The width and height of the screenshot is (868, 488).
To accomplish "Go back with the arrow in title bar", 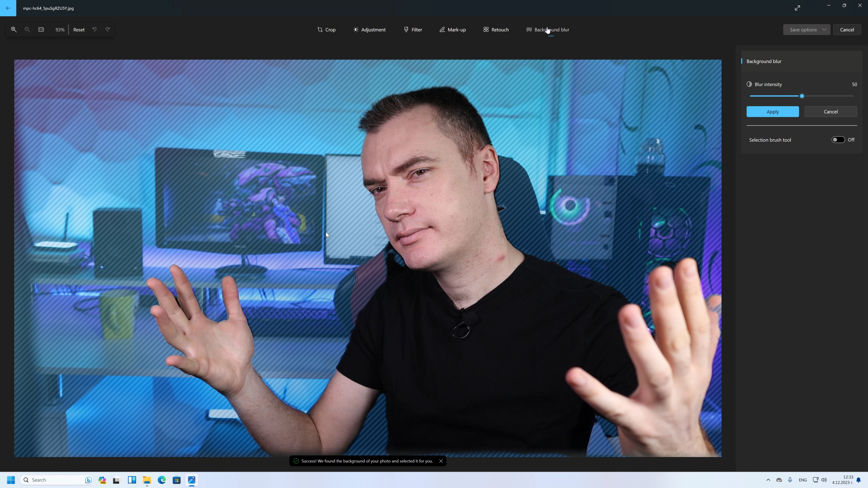I will (x=8, y=8).
